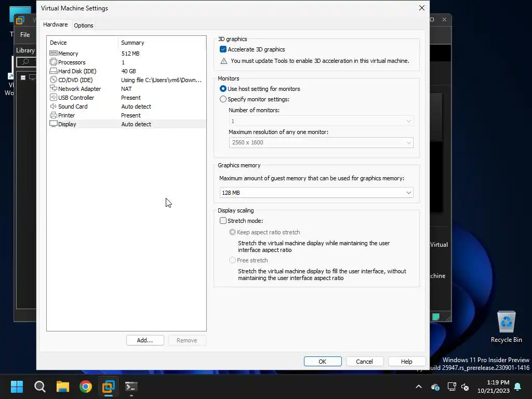Open File Explorer from the taskbar
The width and height of the screenshot is (532, 399).
(63, 387)
